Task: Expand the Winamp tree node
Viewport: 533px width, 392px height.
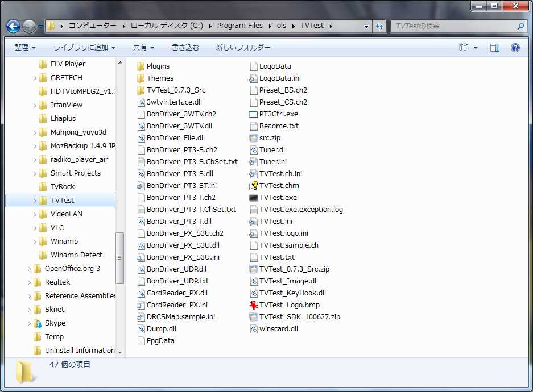Action: pyautogui.click(x=34, y=241)
